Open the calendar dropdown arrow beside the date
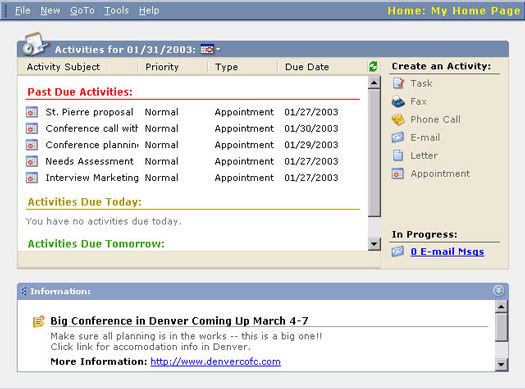525x389 pixels. coord(218,50)
